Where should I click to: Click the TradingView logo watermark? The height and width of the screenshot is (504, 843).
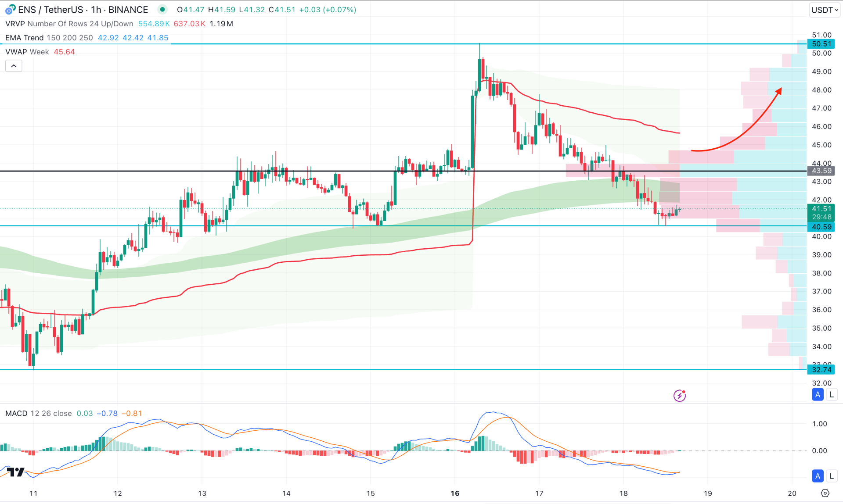tap(15, 472)
